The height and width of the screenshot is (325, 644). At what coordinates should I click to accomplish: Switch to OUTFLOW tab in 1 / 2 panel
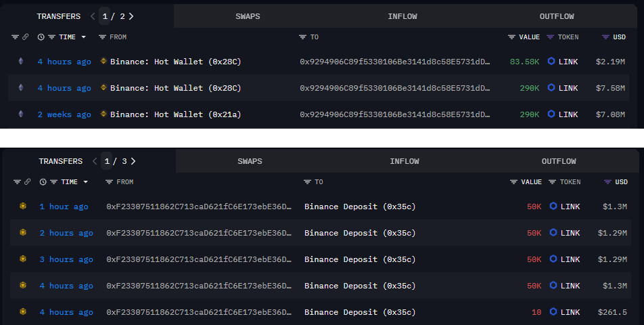pos(557,16)
